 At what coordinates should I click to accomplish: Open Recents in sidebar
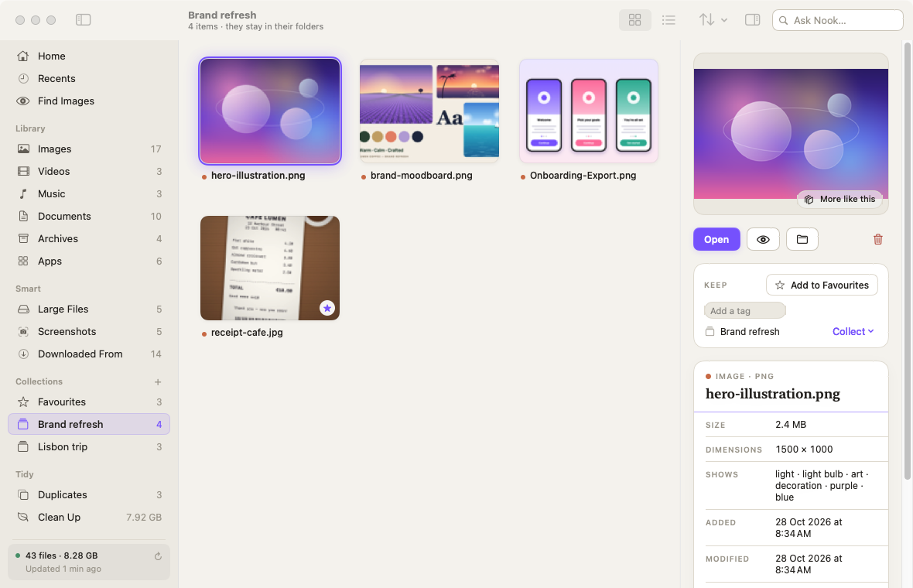click(x=88, y=79)
